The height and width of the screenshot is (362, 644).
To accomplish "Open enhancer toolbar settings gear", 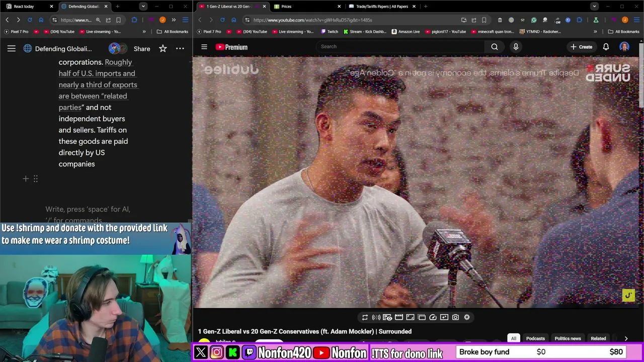I will tap(467, 317).
